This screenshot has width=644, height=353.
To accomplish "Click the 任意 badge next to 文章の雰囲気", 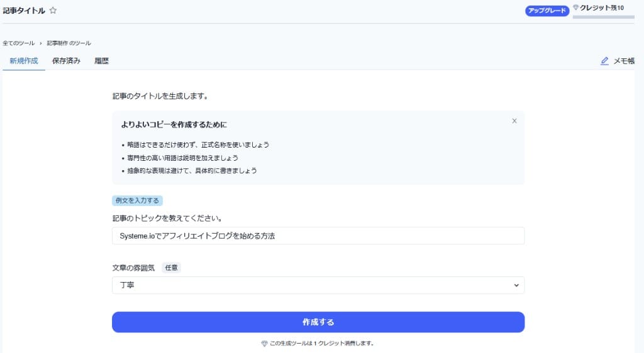I will 171,268.
